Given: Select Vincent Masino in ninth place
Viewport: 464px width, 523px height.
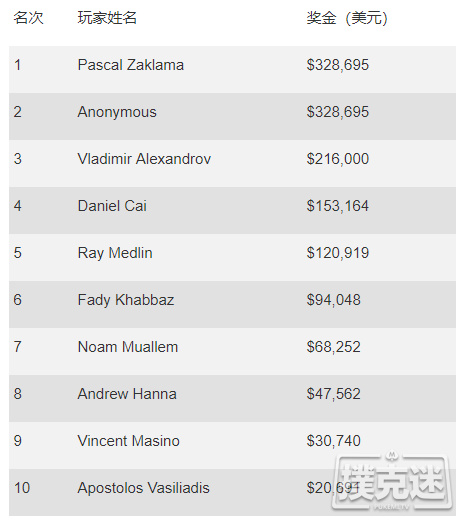Looking at the screenshot, I should point(128,441).
